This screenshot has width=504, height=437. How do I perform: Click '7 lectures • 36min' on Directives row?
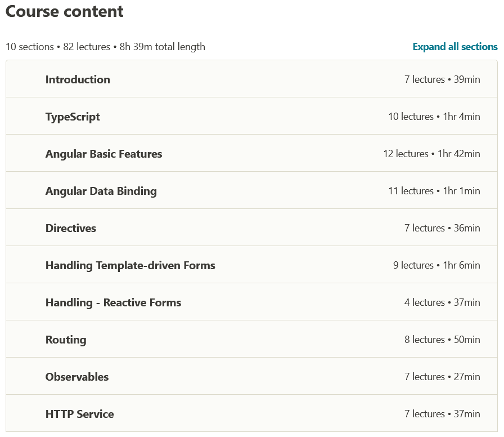click(442, 228)
